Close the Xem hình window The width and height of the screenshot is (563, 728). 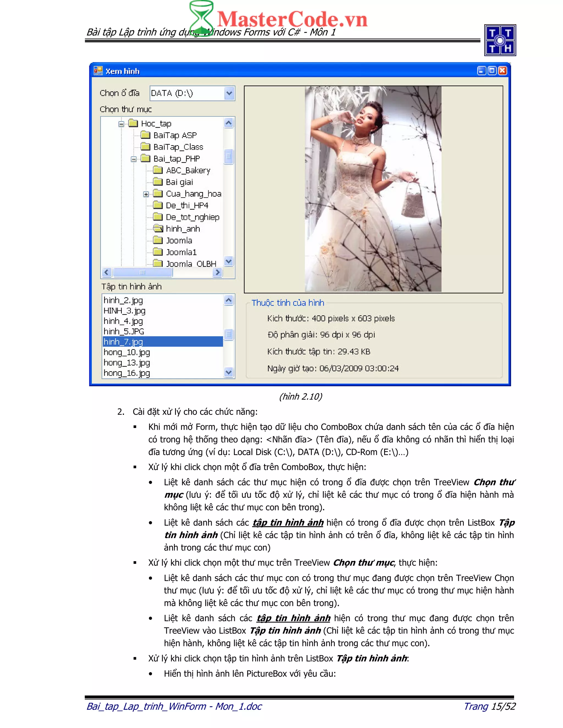coord(502,71)
